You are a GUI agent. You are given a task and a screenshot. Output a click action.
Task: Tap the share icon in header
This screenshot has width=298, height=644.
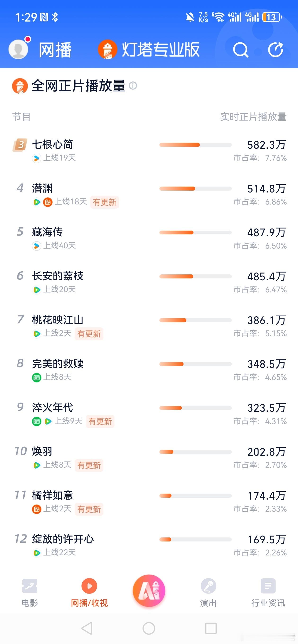[x=276, y=49]
